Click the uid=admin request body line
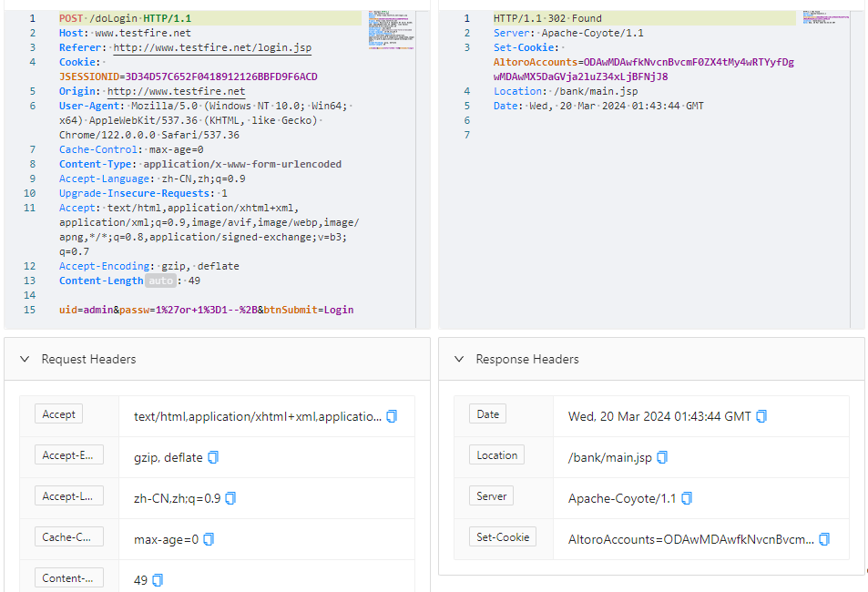 207,310
